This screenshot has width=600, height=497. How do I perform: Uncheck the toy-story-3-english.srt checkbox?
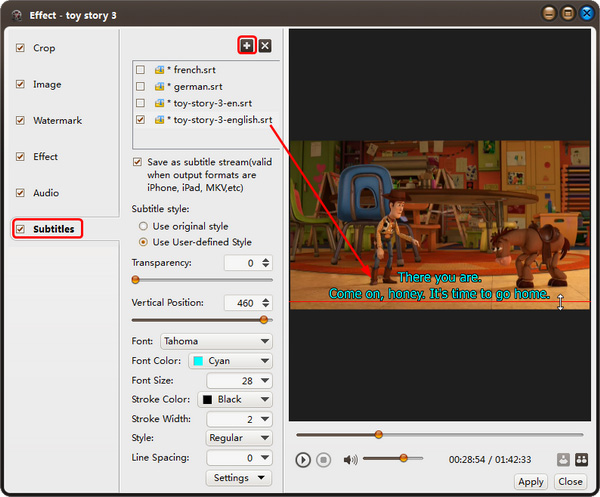pos(140,120)
